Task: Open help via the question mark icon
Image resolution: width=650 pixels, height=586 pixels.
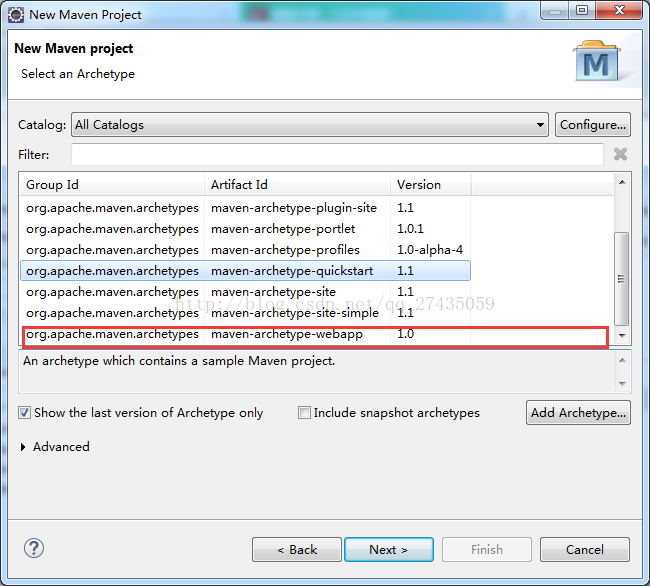Action: (x=34, y=548)
